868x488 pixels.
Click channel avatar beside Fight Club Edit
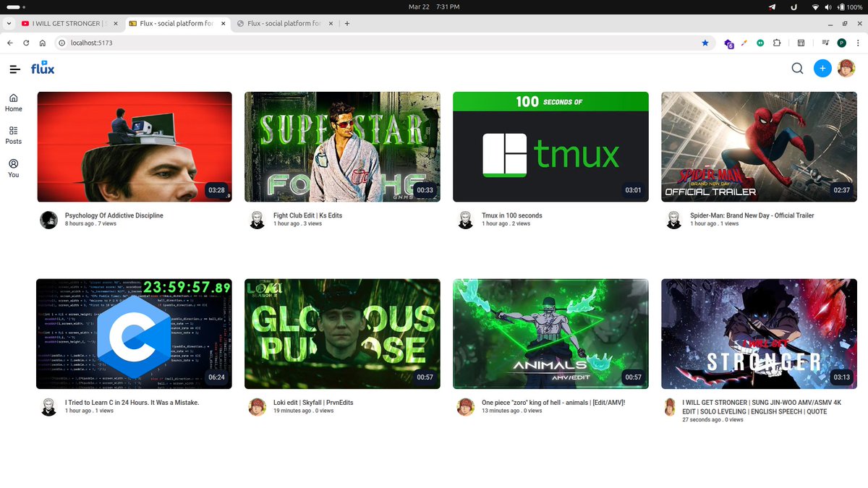coord(257,221)
